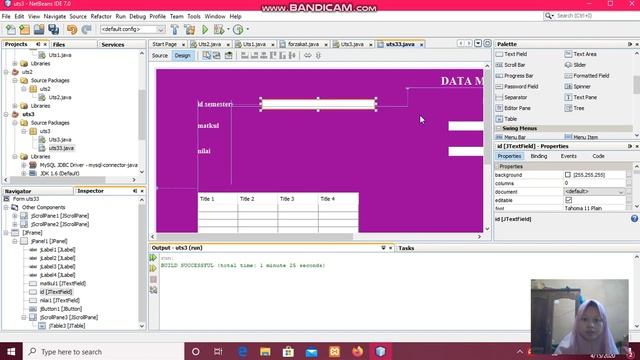Open Microsoft Edge from taskbar
The image size is (640, 360).
(242, 351)
